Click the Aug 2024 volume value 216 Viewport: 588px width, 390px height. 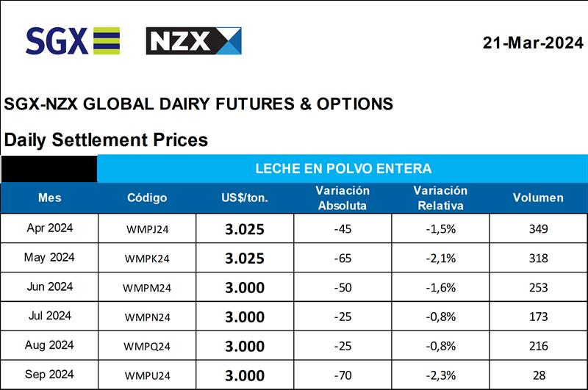[x=538, y=347]
